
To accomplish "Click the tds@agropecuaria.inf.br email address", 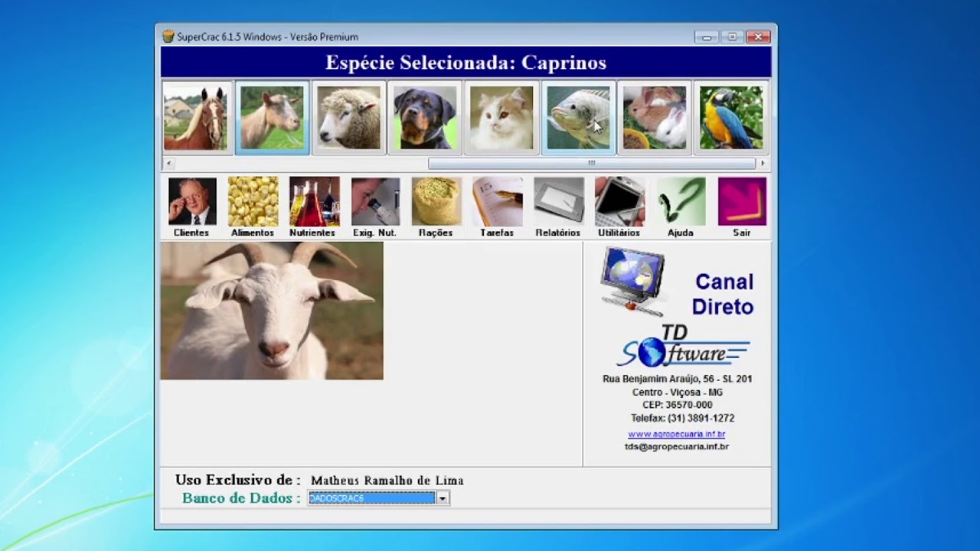I will (677, 446).
